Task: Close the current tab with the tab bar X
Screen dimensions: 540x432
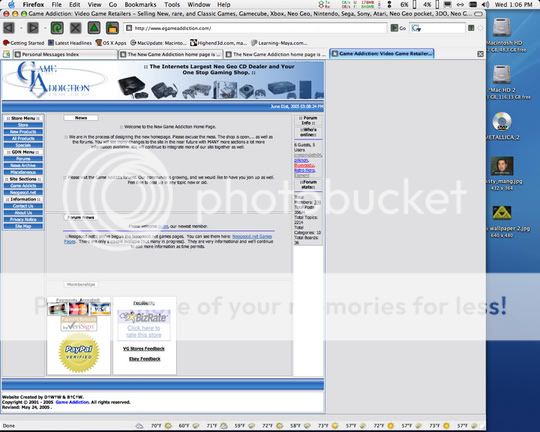Action: (481, 54)
